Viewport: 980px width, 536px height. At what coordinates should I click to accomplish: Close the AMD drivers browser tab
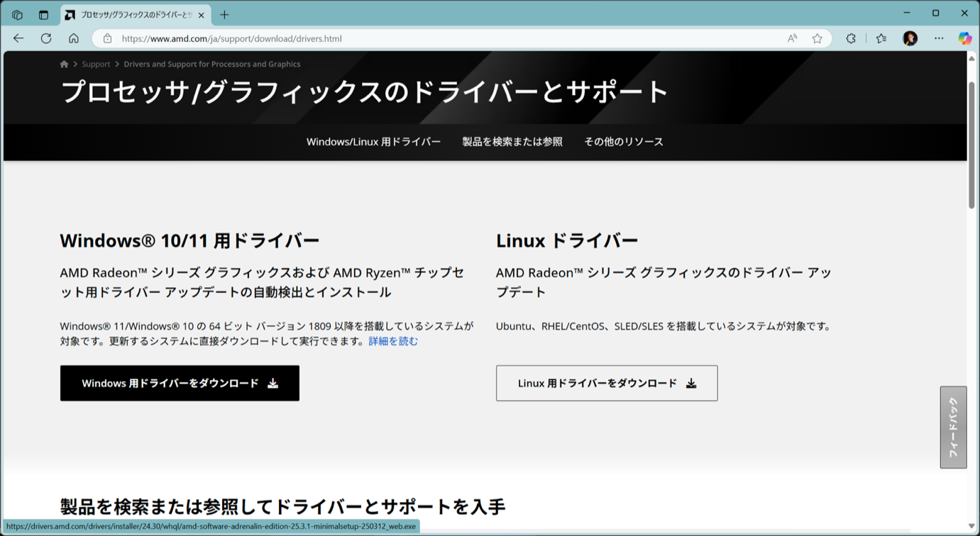pyautogui.click(x=202, y=15)
